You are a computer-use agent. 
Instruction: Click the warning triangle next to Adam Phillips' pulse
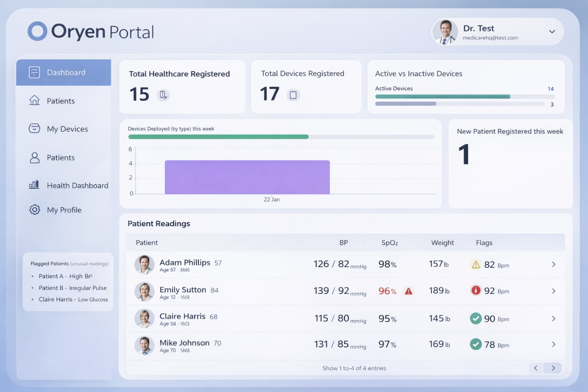pyautogui.click(x=476, y=264)
